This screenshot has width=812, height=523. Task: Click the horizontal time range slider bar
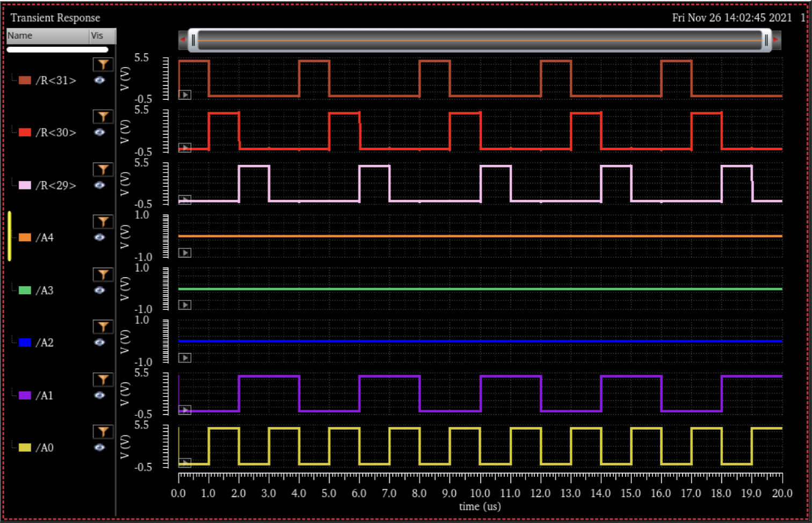(x=480, y=40)
